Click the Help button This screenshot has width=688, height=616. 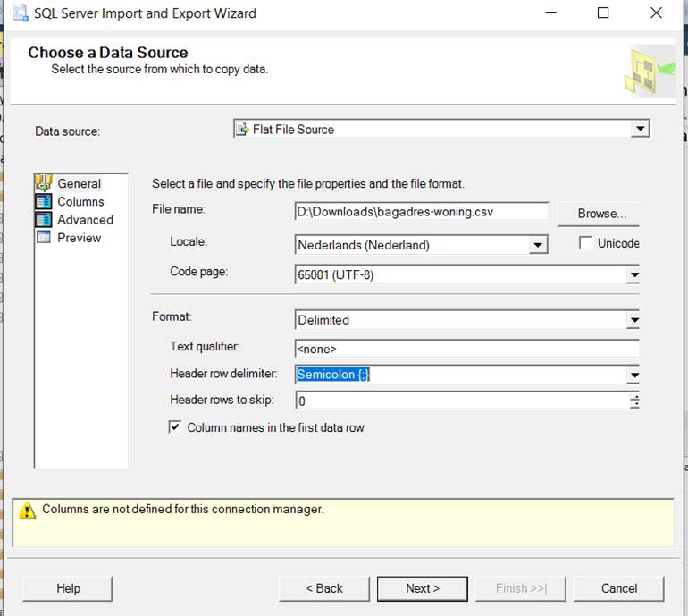pos(68,588)
